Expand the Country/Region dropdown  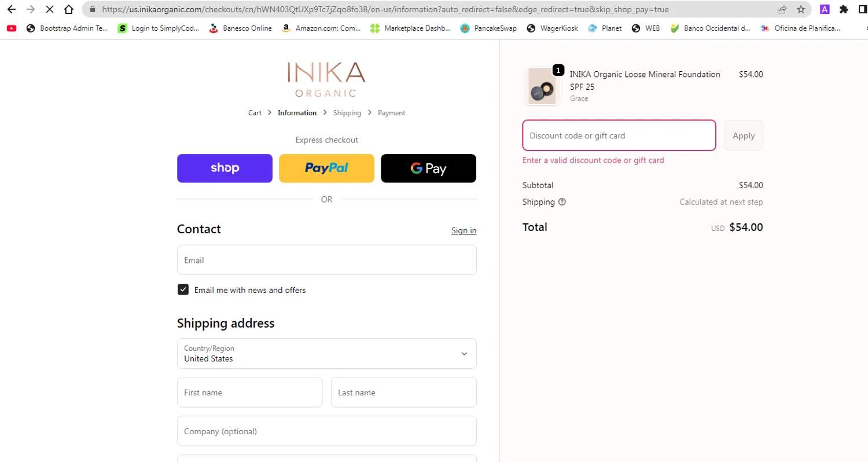pyautogui.click(x=327, y=353)
